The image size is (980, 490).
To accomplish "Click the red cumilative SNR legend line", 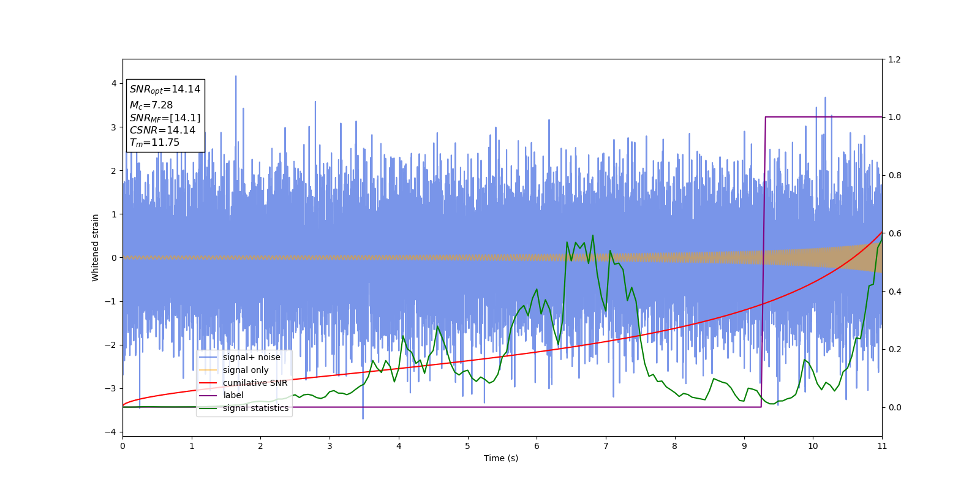I will [208, 383].
